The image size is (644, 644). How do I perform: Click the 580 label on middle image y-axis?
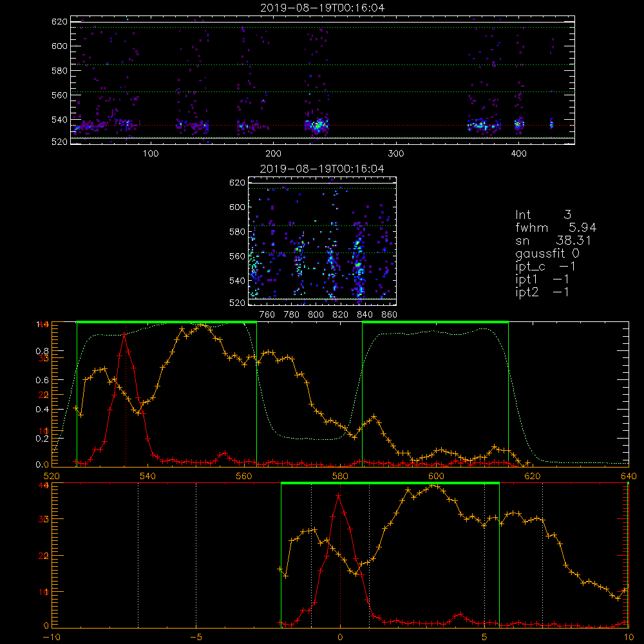click(237, 232)
